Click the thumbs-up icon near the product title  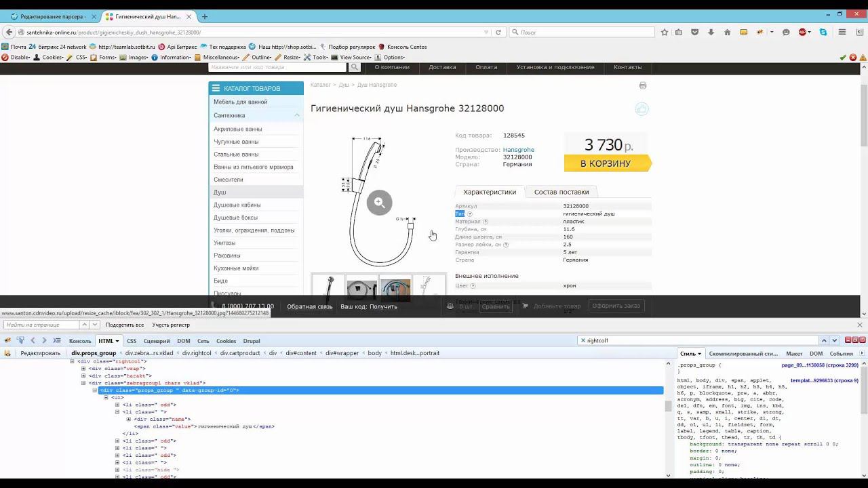pyautogui.click(x=642, y=109)
